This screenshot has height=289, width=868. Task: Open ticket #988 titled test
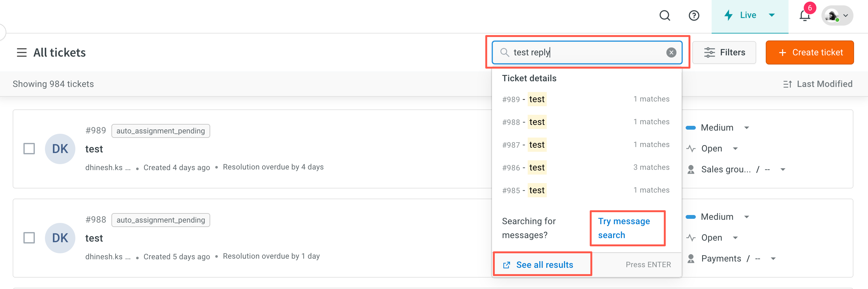(94, 238)
